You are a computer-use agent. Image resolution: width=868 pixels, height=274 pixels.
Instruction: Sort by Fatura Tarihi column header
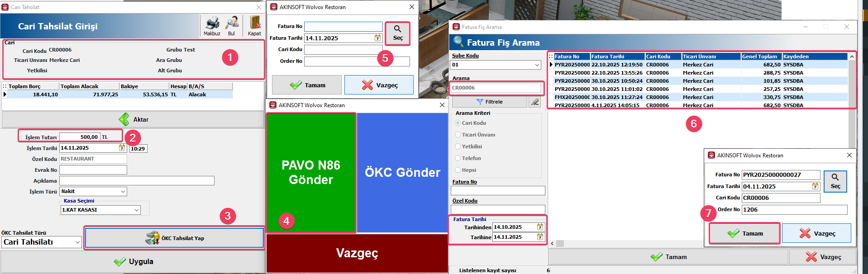(617, 57)
